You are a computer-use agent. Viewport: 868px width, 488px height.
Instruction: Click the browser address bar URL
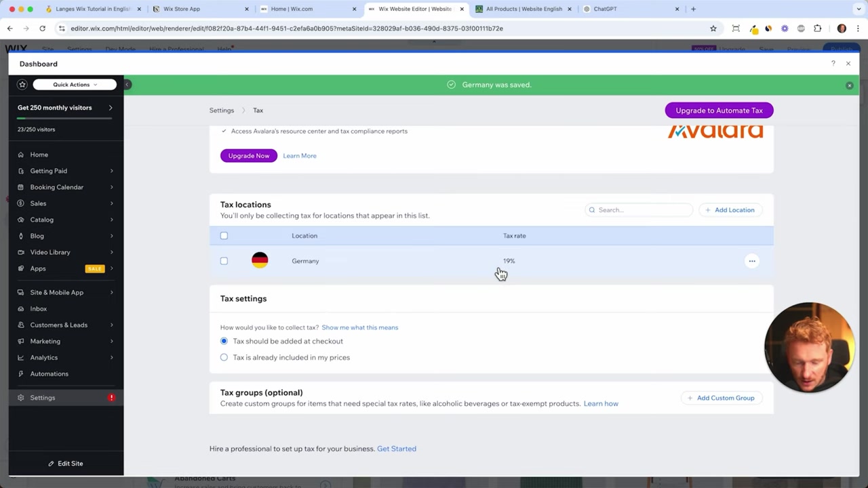[287, 28]
